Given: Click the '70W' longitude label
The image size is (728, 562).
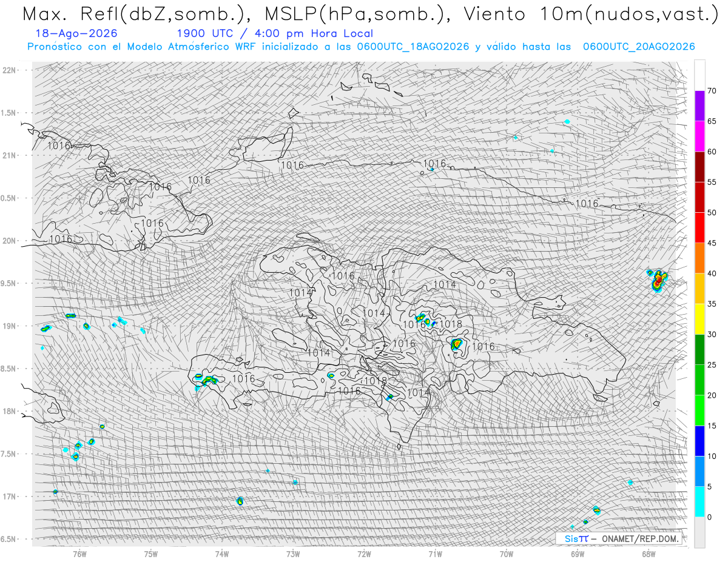Looking at the screenshot, I should pyautogui.click(x=507, y=553).
